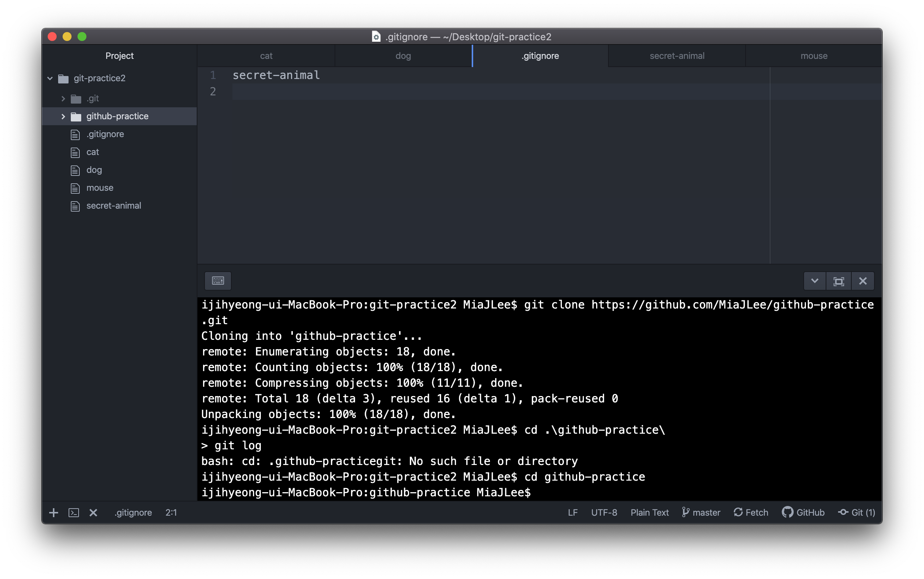Switch to the cat tab

266,56
